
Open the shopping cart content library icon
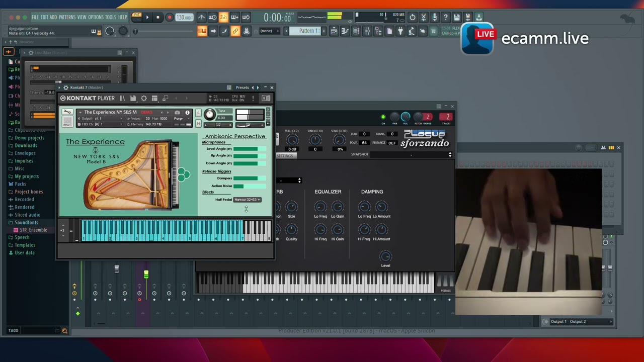point(433,31)
